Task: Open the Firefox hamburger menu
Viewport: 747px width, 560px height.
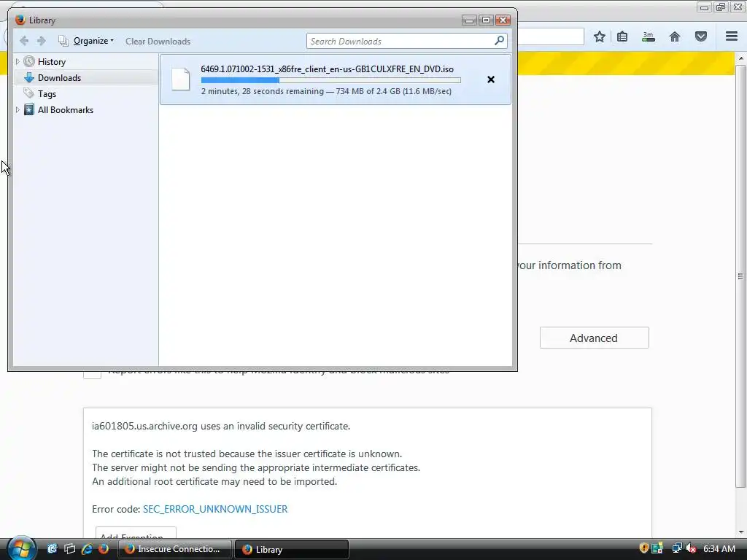Action: click(x=732, y=36)
